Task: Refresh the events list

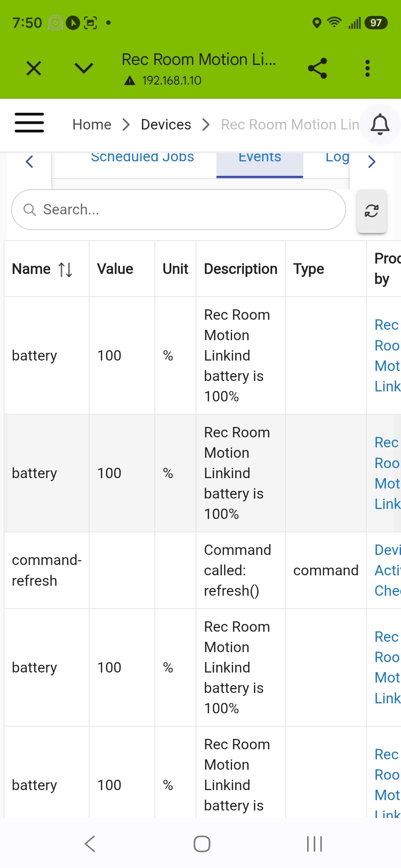Action: pyautogui.click(x=372, y=211)
